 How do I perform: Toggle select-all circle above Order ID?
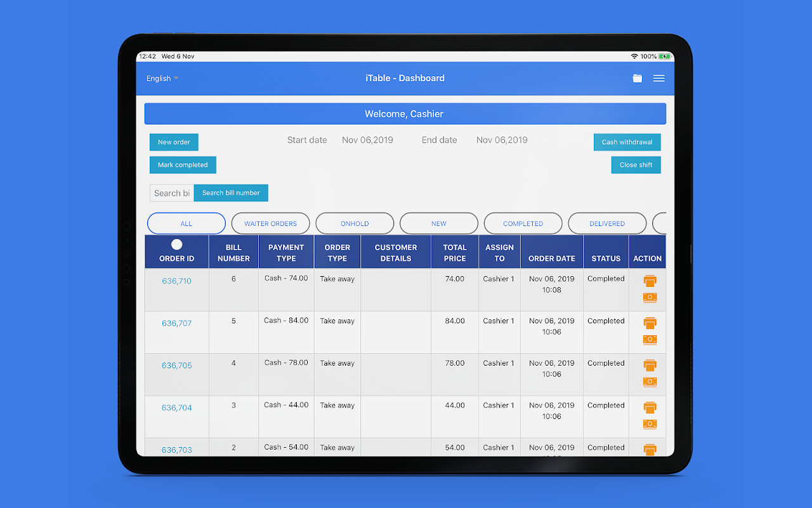pos(177,244)
